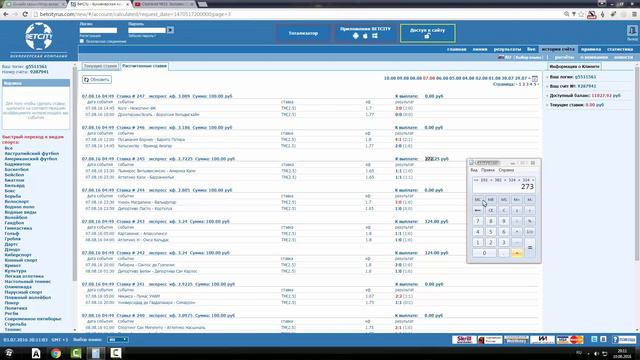Screen dimensions: 640x360
Task: Open the Live menu item
Action: pos(531,49)
